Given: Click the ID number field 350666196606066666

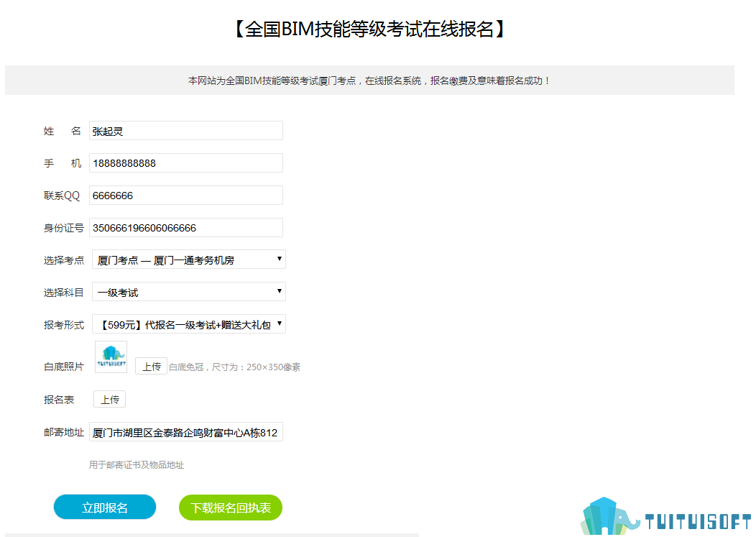Looking at the screenshot, I should click(x=185, y=228).
